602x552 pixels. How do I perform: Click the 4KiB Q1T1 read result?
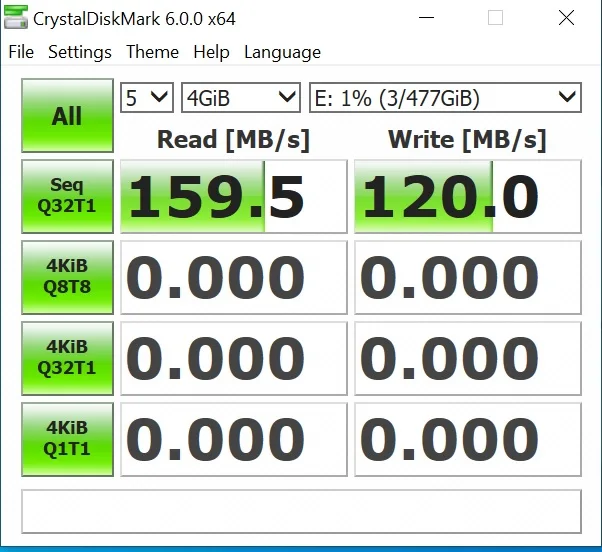pyautogui.click(x=234, y=440)
